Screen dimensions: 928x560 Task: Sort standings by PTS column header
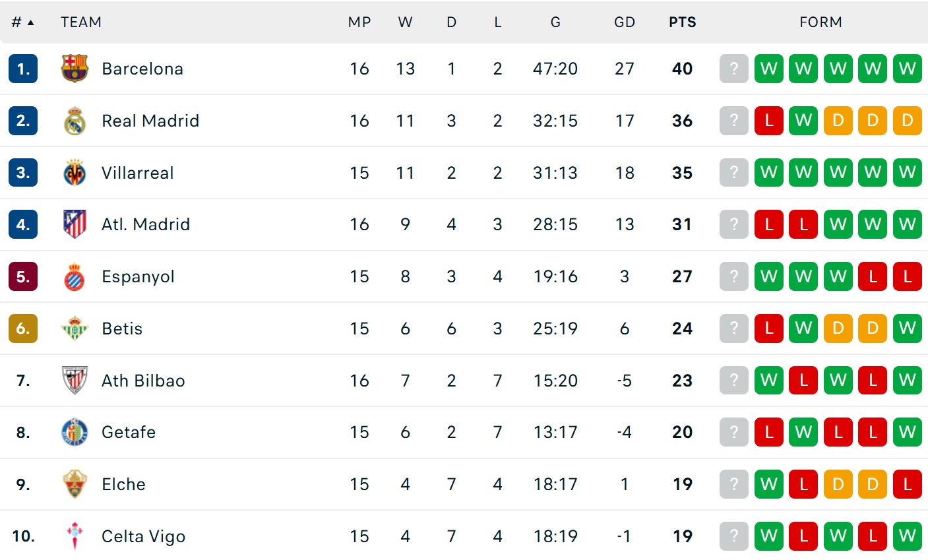pos(682,22)
